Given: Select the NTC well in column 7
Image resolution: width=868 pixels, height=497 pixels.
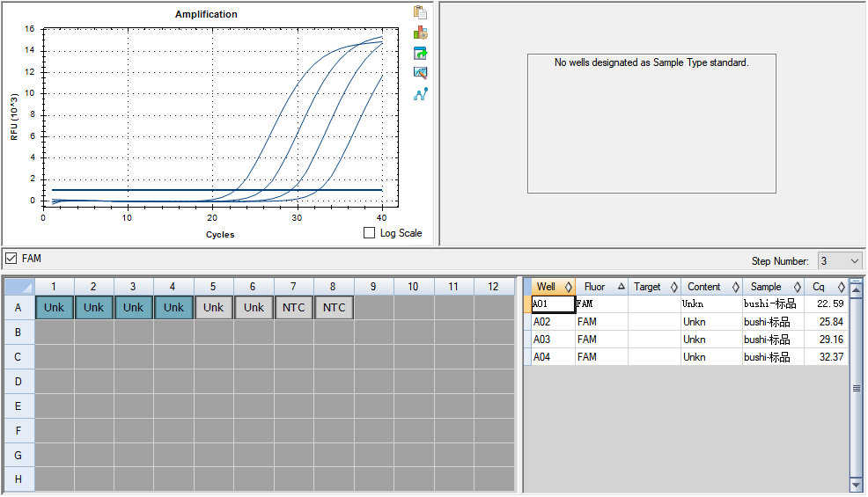Looking at the screenshot, I should click(x=293, y=307).
